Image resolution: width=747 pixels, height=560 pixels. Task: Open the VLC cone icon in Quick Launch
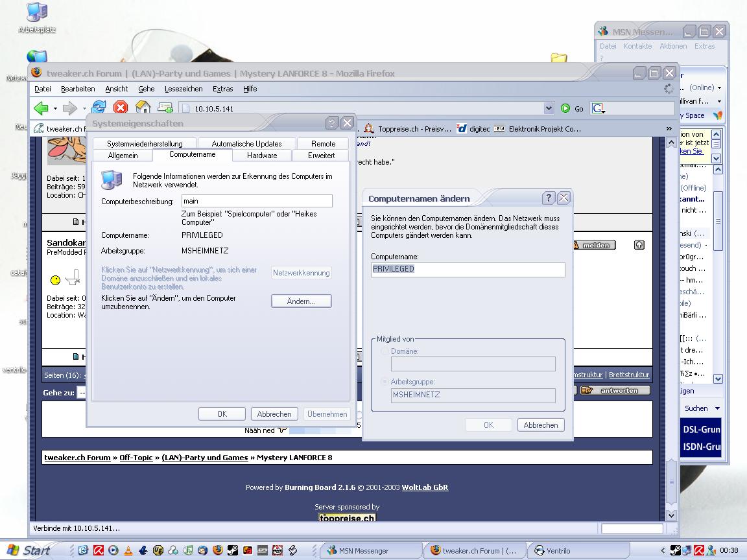coord(128,550)
